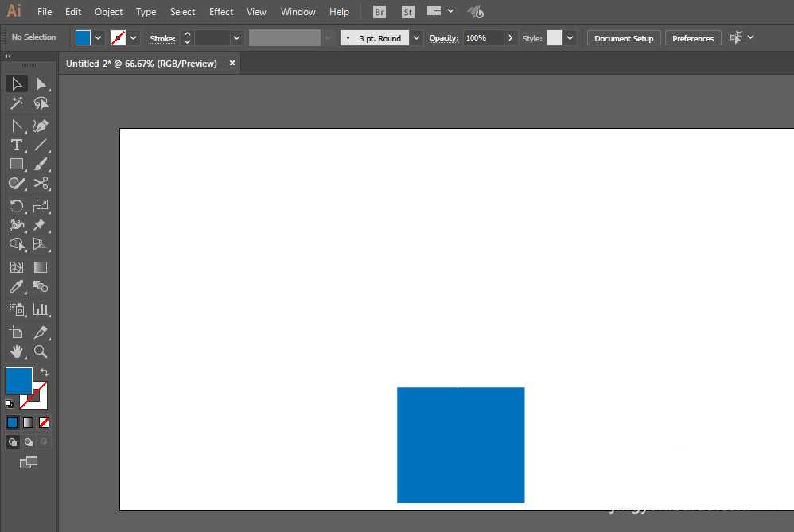Select the Mesh tool

pos(17,267)
